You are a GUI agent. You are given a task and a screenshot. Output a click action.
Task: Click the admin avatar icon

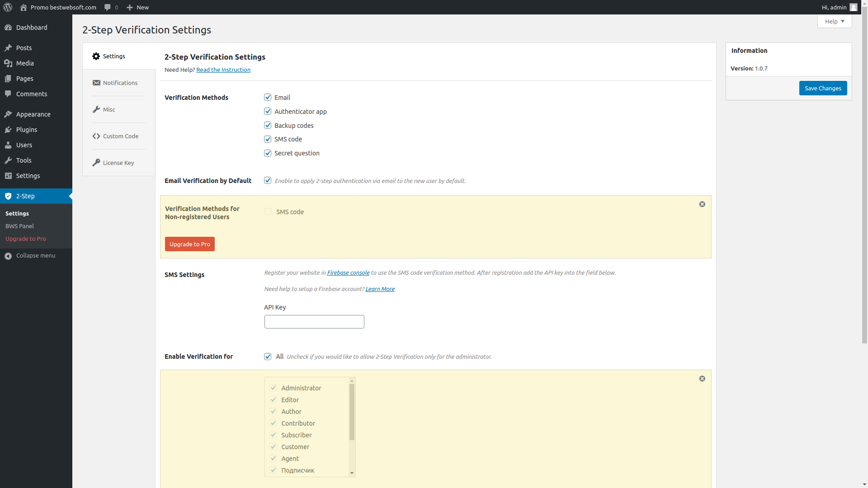tap(854, 7)
